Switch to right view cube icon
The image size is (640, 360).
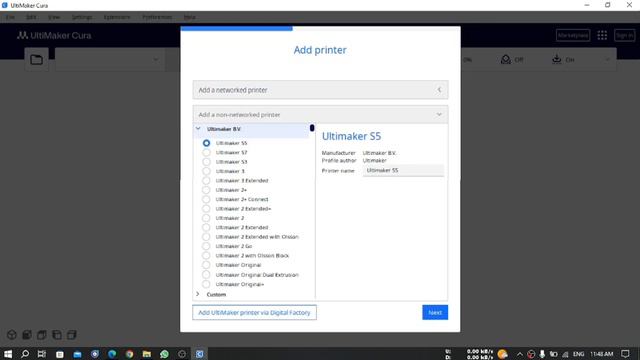[x=72, y=335]
